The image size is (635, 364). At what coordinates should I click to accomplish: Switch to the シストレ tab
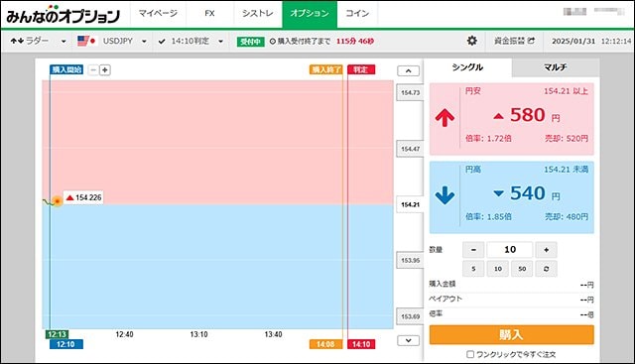[x=258, y=13]
